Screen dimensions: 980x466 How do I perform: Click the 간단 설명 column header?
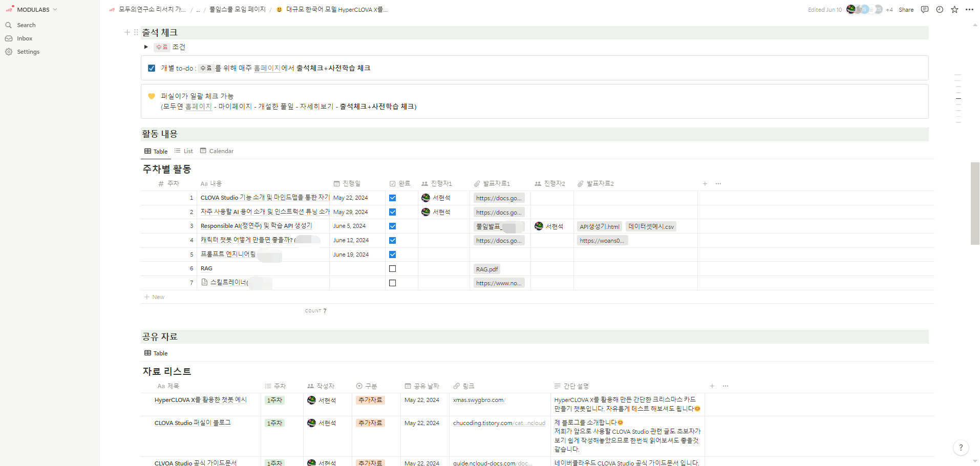(x=571, y=386)
